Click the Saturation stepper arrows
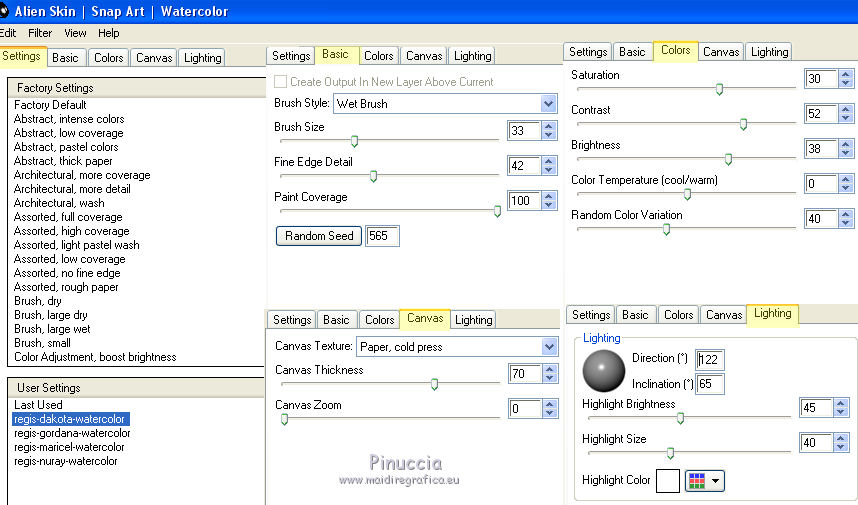Screen dimensions: 858x505 (x=846, y=79)
